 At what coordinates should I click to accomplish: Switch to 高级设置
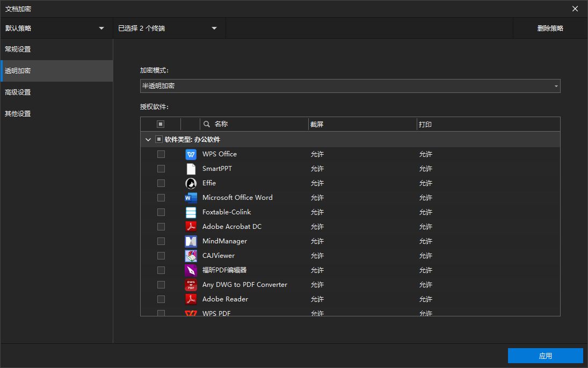coord(56,92)
